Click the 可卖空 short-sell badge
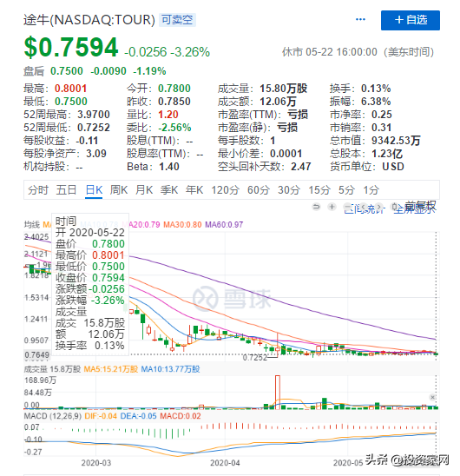The height and width of the screenshot is (476, 460). (177, 20)
